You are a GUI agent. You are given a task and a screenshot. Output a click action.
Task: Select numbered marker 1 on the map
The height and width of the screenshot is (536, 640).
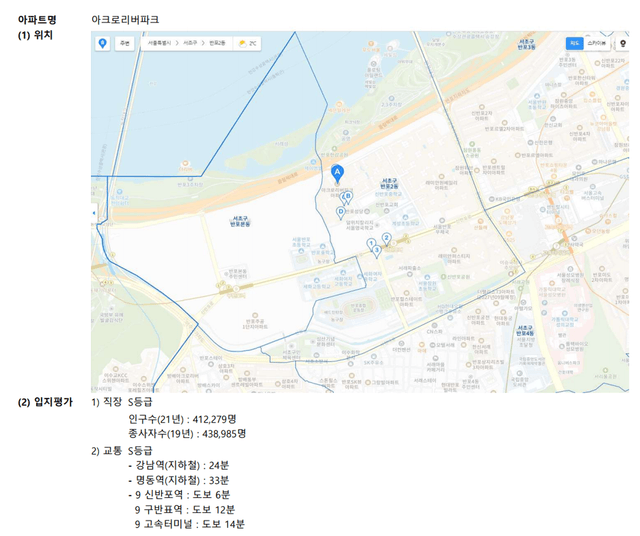(371, 244)
